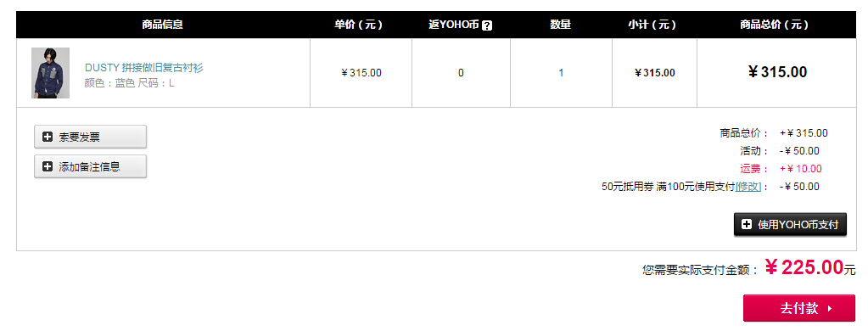Open DUSTY 拼接做旧复古衬衫 product link

[x=144, y=68]
